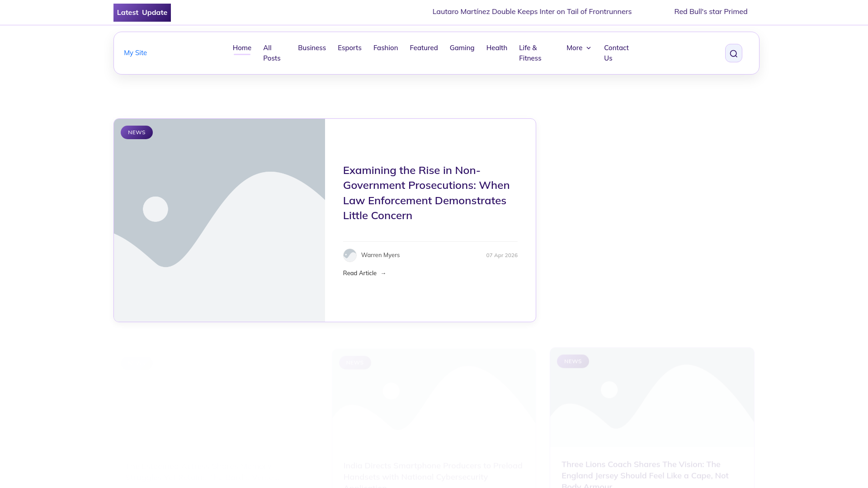Select Life & Fitness menu item
868x488 pixels.
[530, 53]
